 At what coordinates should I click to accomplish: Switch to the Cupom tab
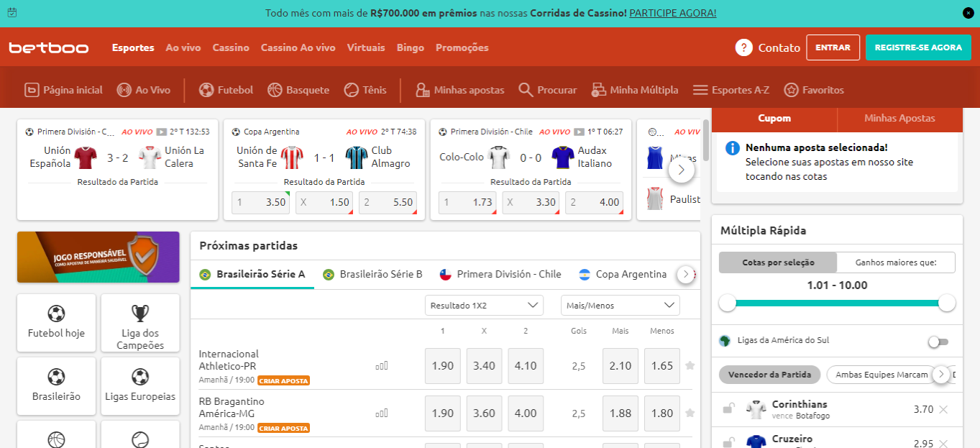pyautogui.click(x=774, y=118)
